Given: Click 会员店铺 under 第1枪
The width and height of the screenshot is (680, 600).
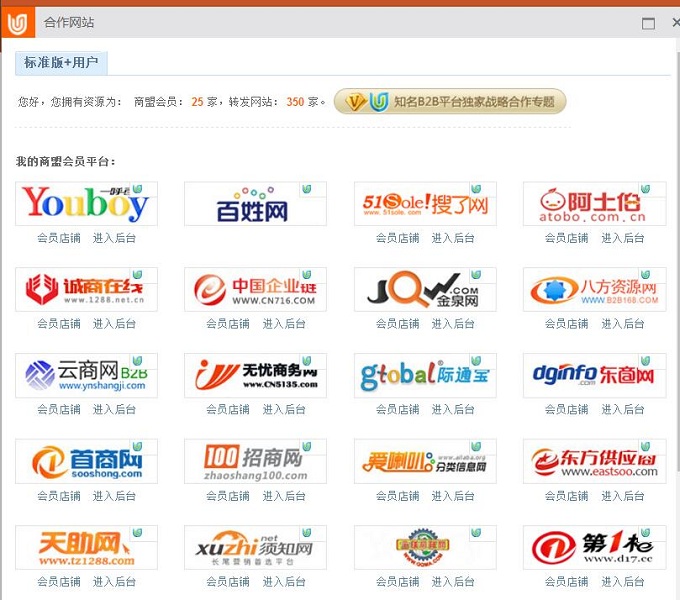Looking at the screenshot, I should coord(567,582).
